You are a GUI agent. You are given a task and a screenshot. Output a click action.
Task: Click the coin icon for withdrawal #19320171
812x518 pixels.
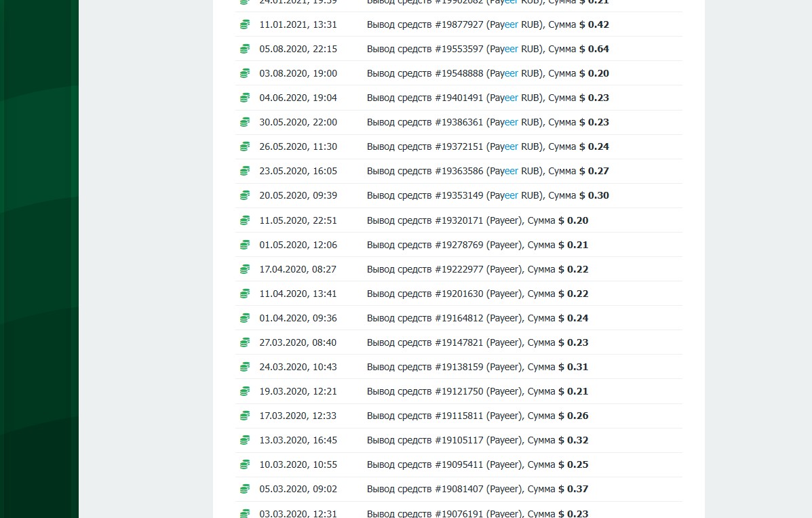(244, 220)
